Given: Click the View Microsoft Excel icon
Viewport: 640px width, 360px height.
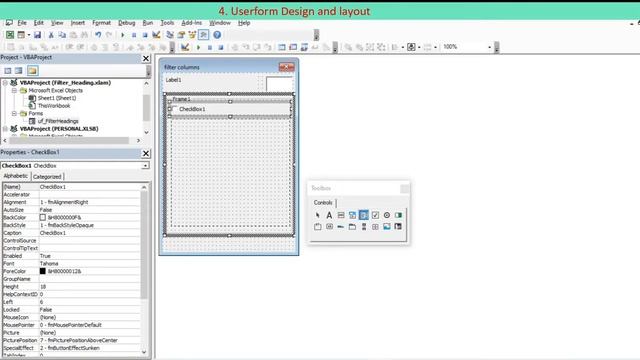Looking at the screenshot, I should [x=10, y=35].
